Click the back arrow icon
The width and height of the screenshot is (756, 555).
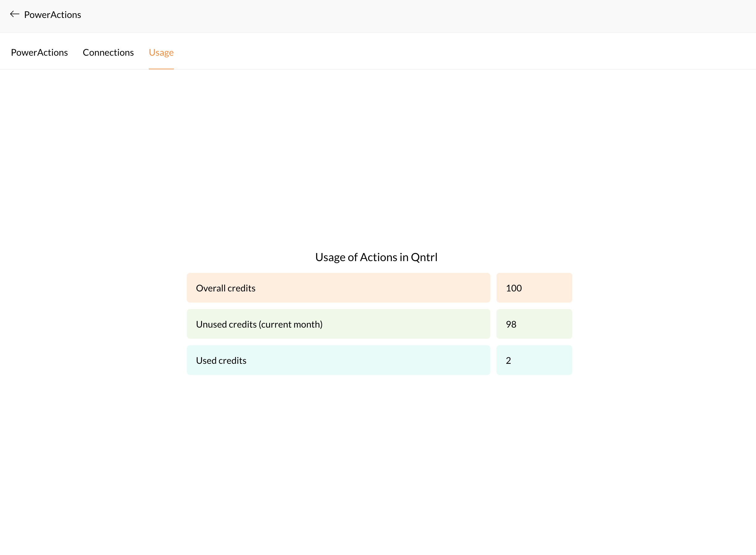tap(15, 14)
